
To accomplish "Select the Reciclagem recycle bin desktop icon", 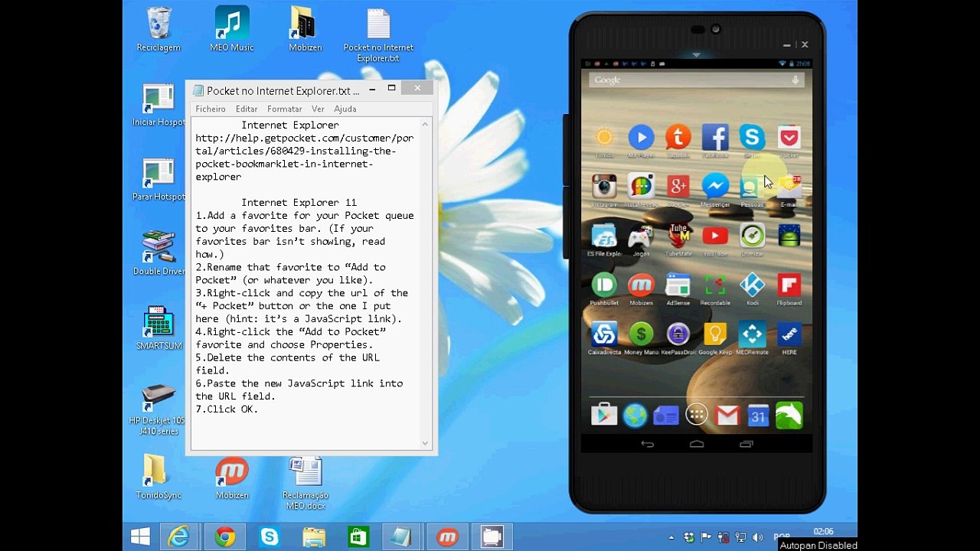I will coord(158,30).
